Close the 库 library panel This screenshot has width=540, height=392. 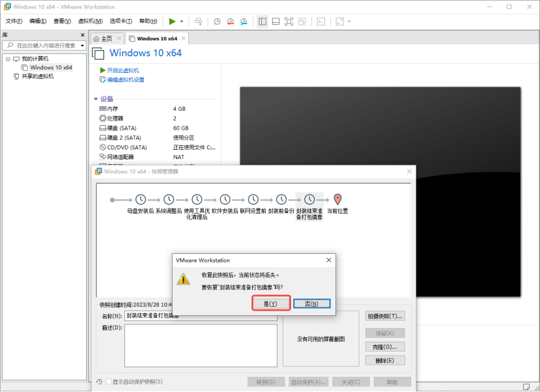(82, 35)
